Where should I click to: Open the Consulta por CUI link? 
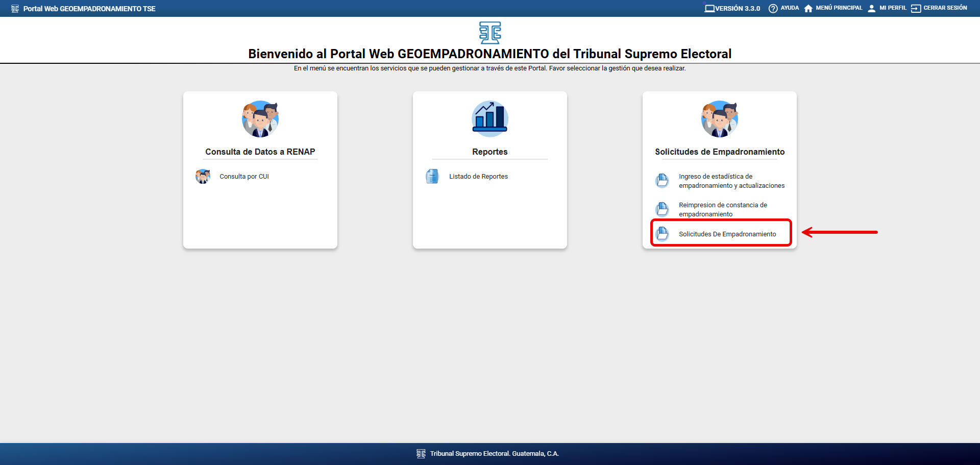point(244,177)
